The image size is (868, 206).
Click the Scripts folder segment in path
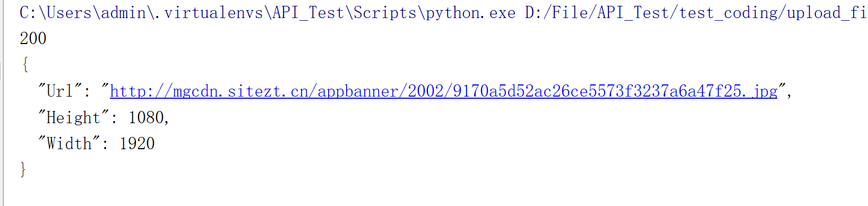[x=385, y=13]
